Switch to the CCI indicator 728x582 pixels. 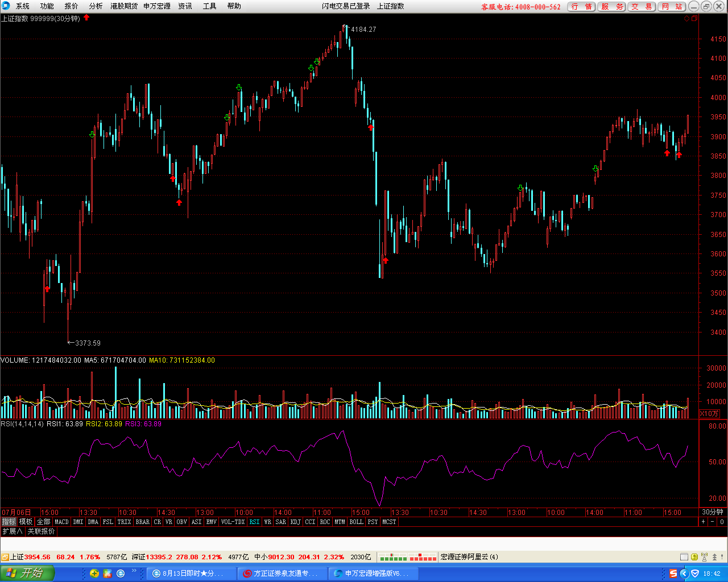(x=311, y=522)
